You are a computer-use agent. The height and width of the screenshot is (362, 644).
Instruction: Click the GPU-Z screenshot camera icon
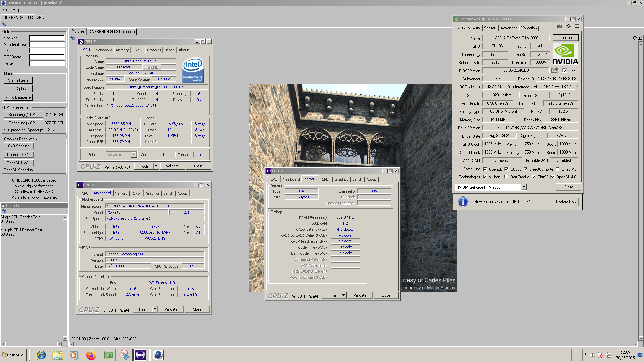coord(559,26)
